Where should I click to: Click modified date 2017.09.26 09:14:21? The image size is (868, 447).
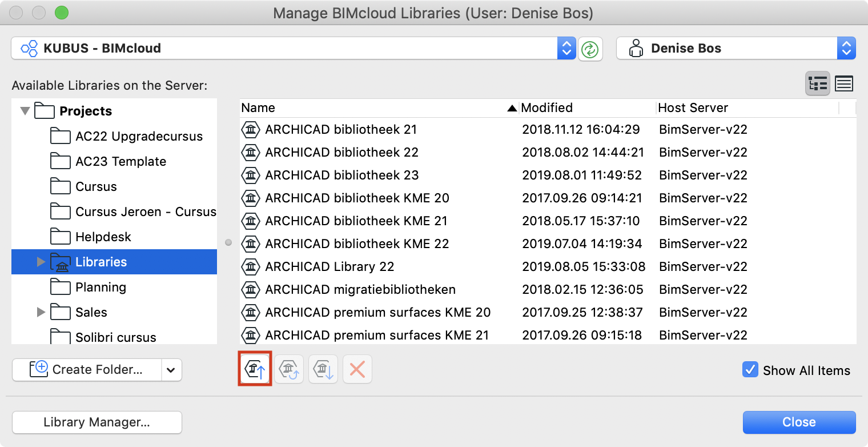point(582,198)
